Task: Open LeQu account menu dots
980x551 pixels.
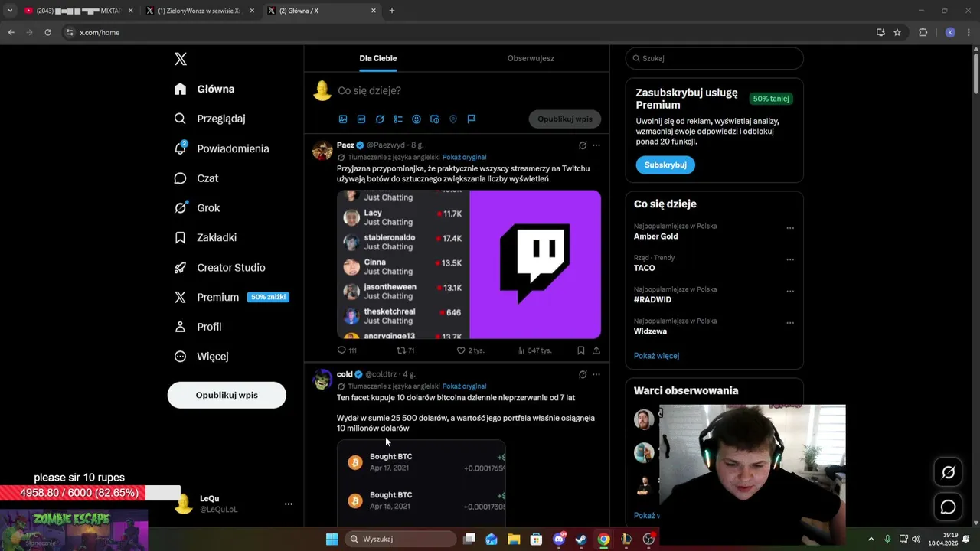Action: pos(289,504)
